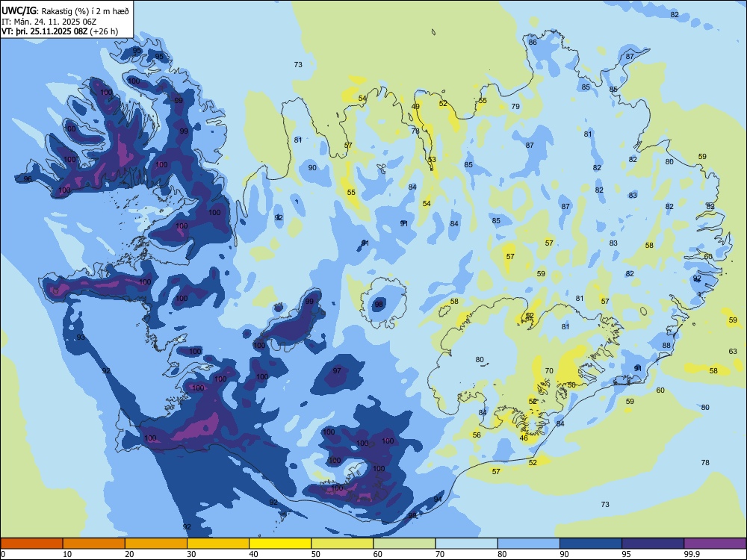Select the medium blue 80–90 legend swatch
747x560 pixels.
click(529, 544)
